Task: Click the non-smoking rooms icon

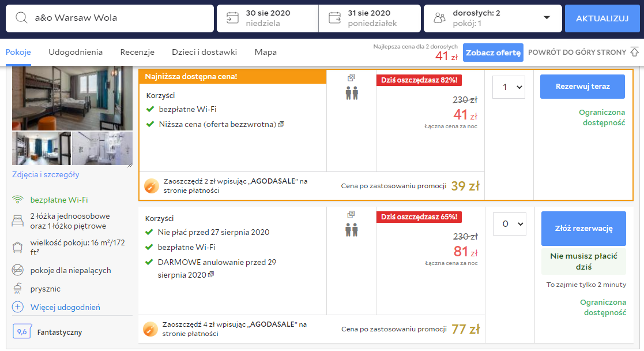Action: point(18,270)
